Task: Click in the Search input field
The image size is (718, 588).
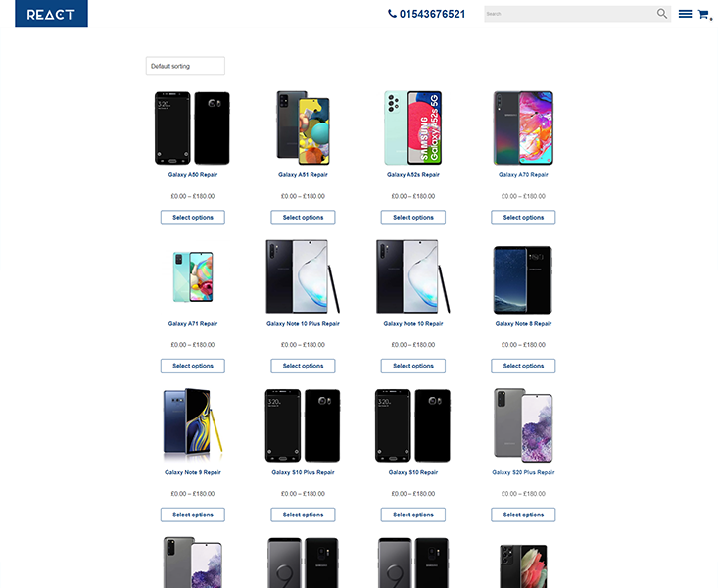Action: click(x=570, y=14)
